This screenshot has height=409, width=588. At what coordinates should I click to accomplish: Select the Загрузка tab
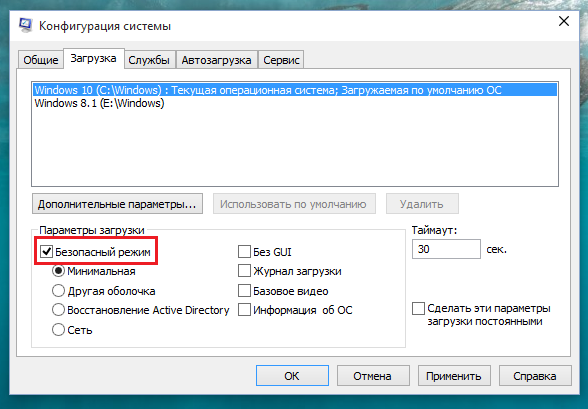[x=94, y=58]
